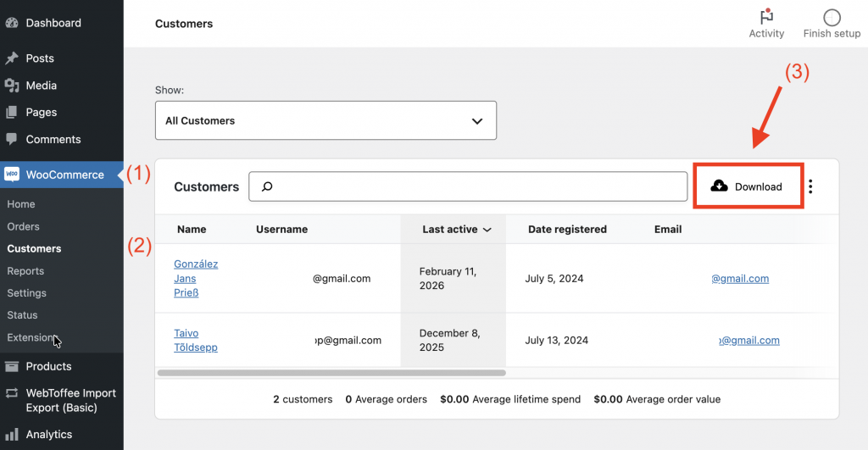Click the email link in Taivo row
Screen dimensions: 868x450
coord(749,340)
